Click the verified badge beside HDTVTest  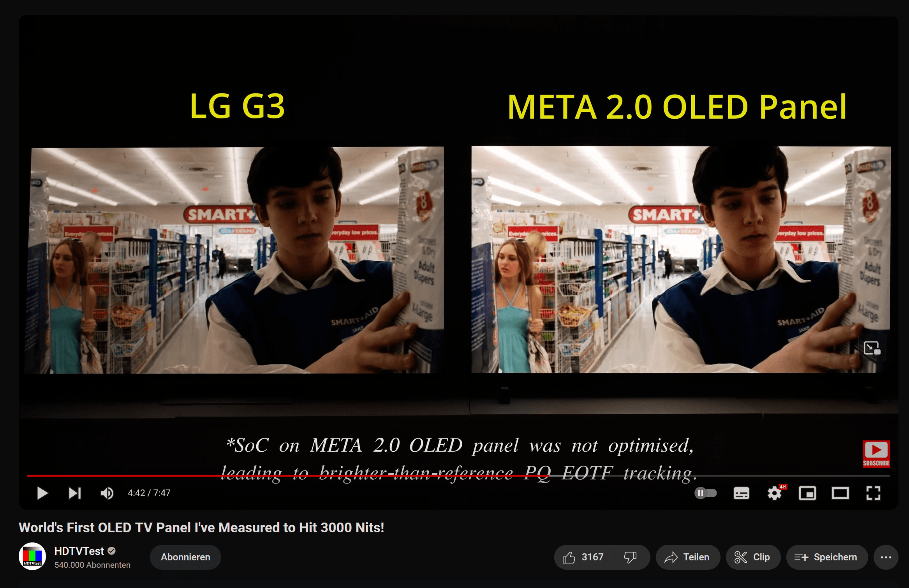[112, 551]
